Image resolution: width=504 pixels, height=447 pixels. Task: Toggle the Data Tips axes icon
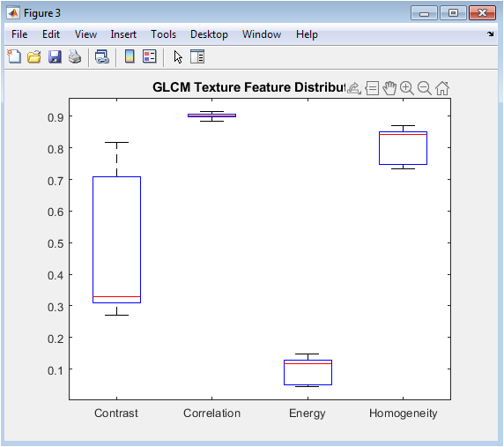click(x=372, y=88)
